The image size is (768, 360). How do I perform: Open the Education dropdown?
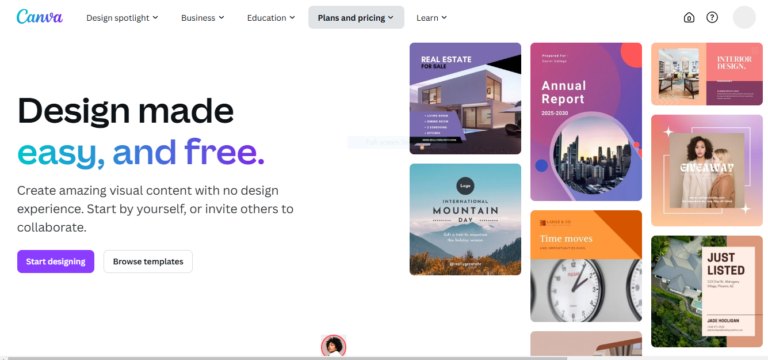tap(271, 18)
